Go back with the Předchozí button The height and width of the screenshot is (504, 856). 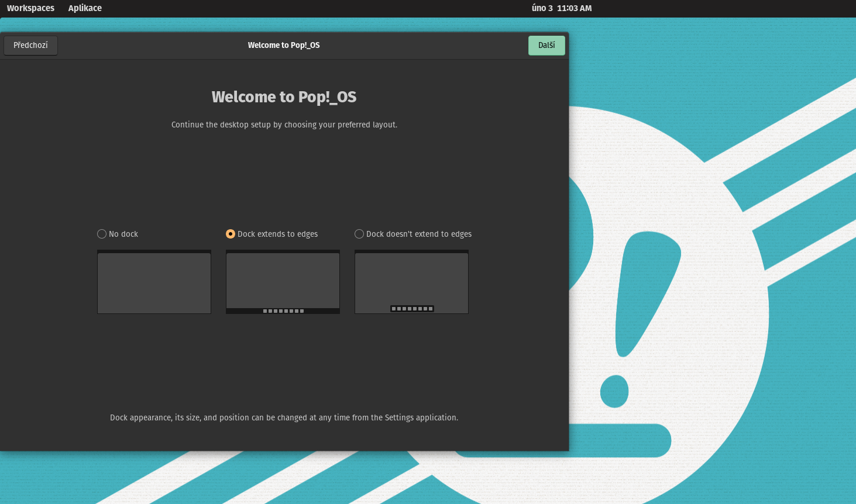click(x=30, y=46)
